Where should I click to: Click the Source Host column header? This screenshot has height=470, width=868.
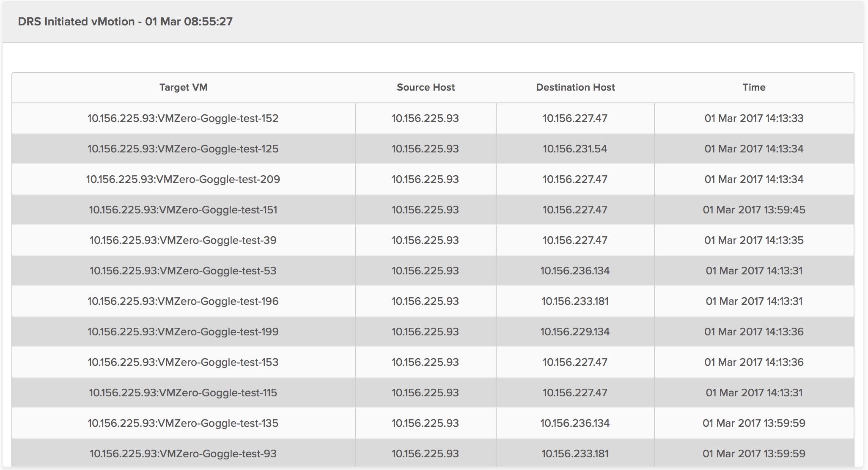pyautogui.click(x=426, y=87)
